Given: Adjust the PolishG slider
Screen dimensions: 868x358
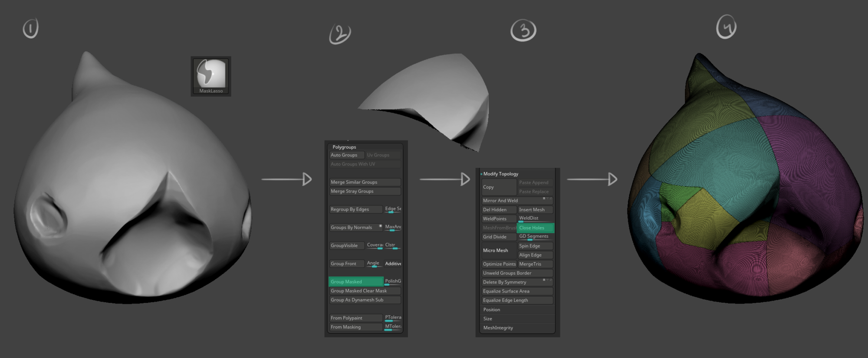Looking at the screenshot, I should click(x=393, y=282).
